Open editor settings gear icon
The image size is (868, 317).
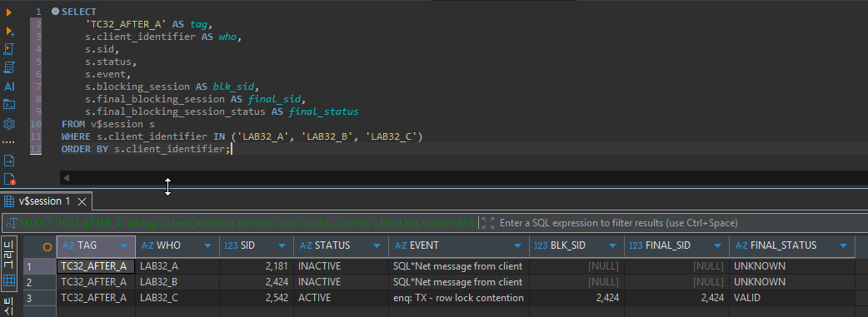(x=9, y=123)
